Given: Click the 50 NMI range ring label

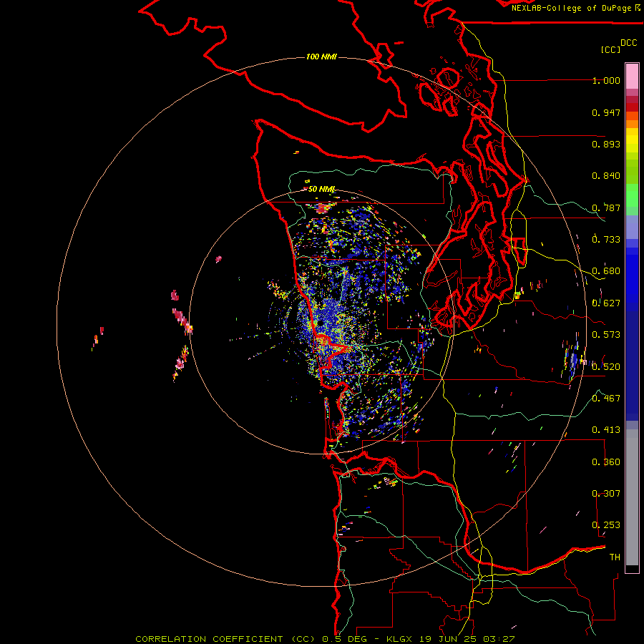Looking at the screenshot, I should coord(321,189).
